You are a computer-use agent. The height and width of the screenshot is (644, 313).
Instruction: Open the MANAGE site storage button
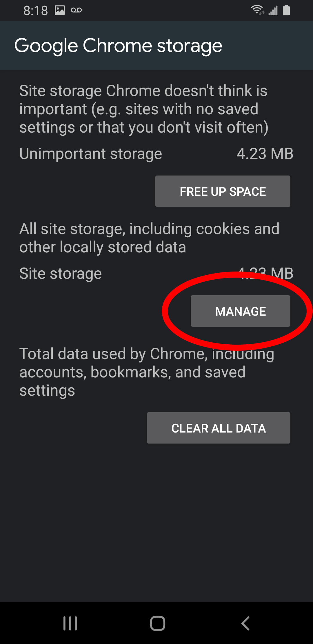(240, 311)
